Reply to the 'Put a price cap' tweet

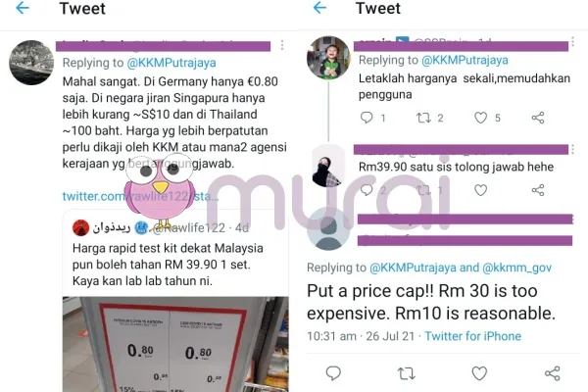(333, 373)
